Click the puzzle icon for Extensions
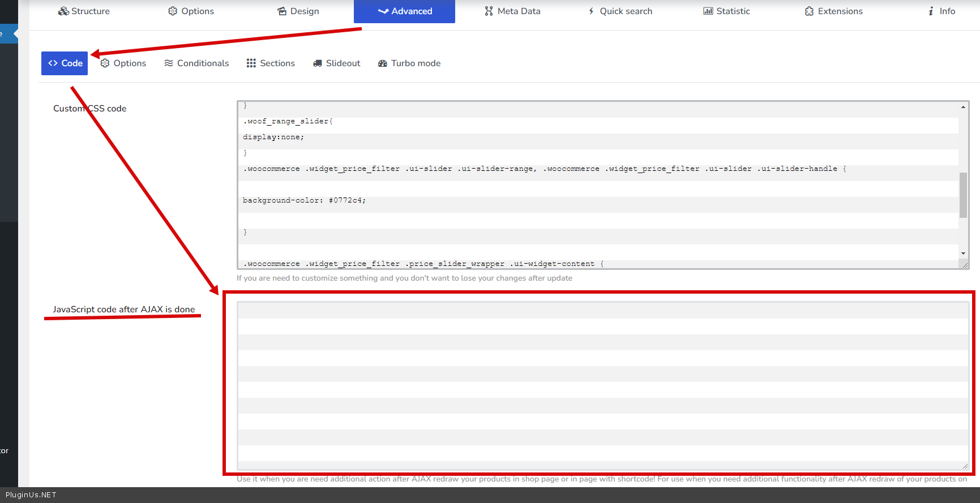 tap(809, 11)
